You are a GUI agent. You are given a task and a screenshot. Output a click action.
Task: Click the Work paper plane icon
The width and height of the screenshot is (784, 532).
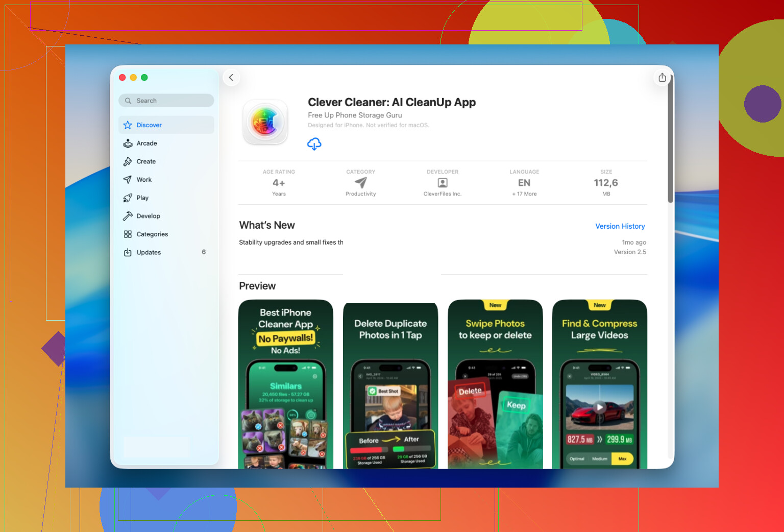128,180
